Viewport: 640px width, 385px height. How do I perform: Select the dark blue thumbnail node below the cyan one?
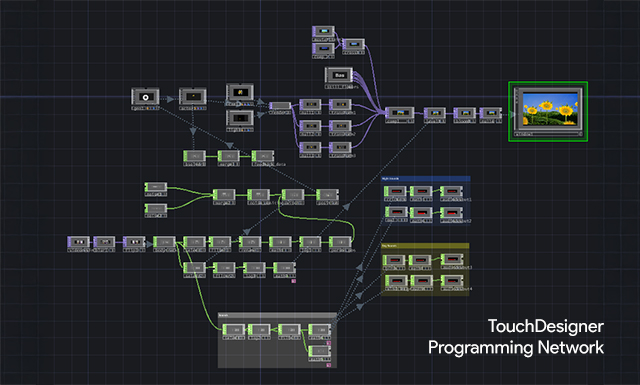click(x=324, y=49)
